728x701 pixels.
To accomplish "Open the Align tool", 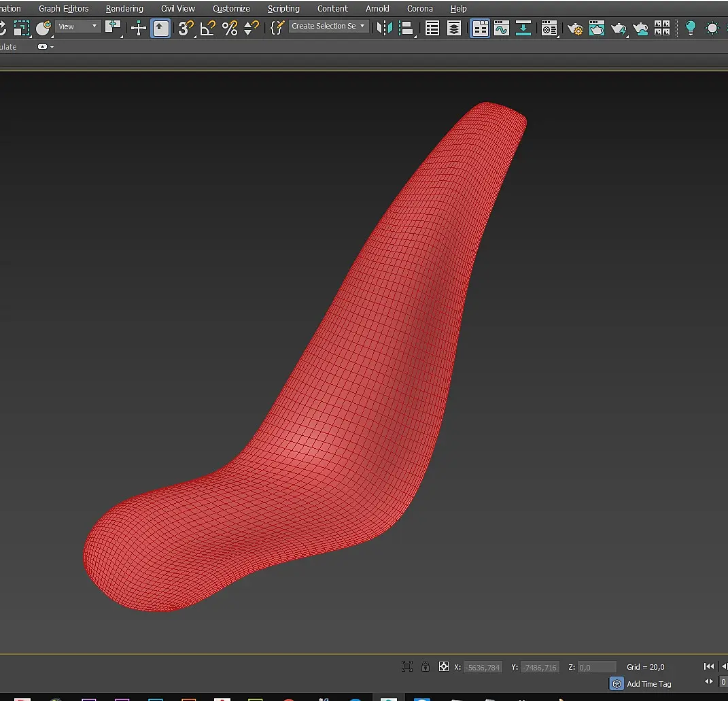I will point(406,28).
